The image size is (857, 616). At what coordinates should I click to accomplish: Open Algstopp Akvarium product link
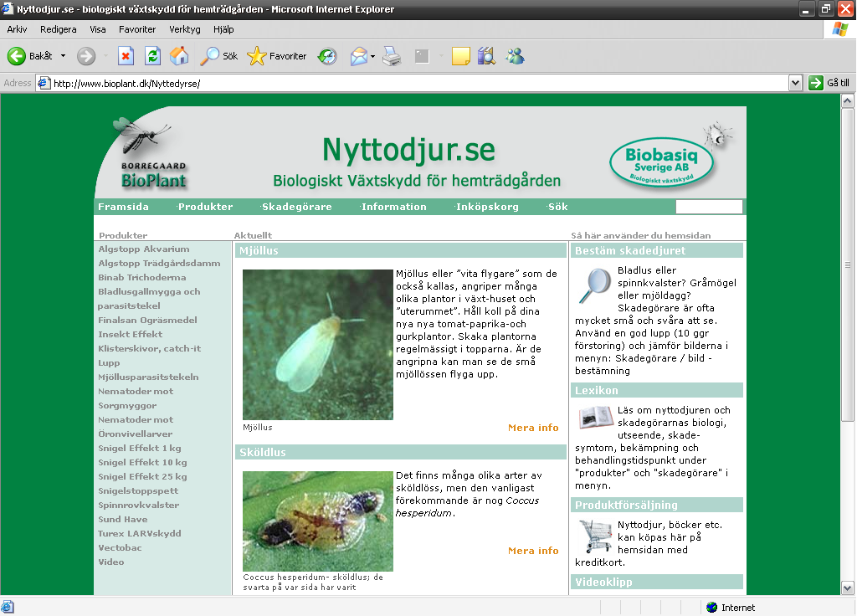[144, 249]
